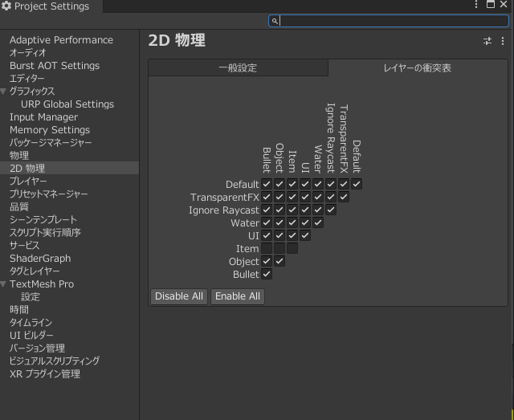Maximize the Project Settings window
Screen dimensions: 514x420
coord(491,4)
